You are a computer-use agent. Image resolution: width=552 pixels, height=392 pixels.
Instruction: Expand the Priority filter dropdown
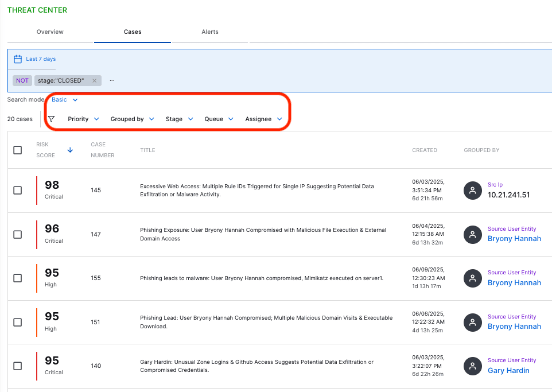(x=83, y=119)
